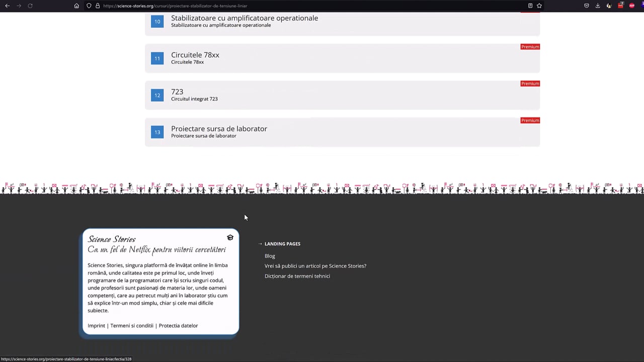This screenshot has width=644, height=362.
Task: Click the number 13 lesson badge
Action: [x=157, y=132]
